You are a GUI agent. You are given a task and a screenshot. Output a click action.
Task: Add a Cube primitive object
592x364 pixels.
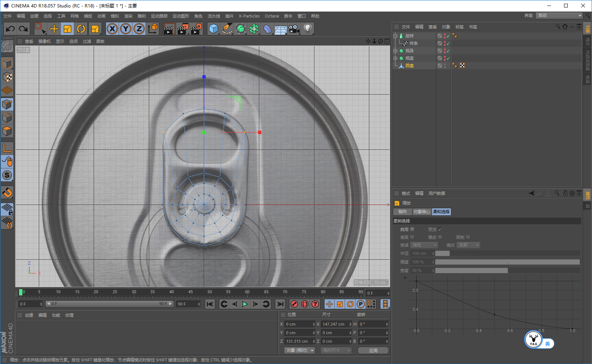coord(213,29)
